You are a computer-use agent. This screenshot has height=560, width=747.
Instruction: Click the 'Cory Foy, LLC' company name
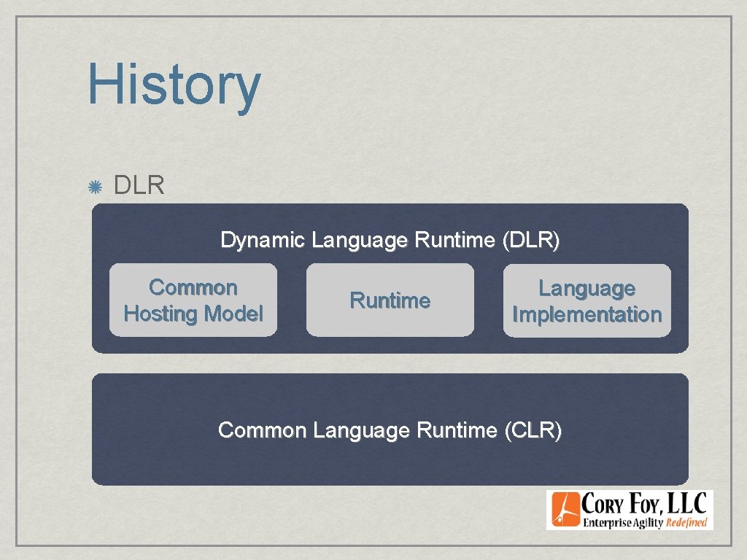(644, 504)
